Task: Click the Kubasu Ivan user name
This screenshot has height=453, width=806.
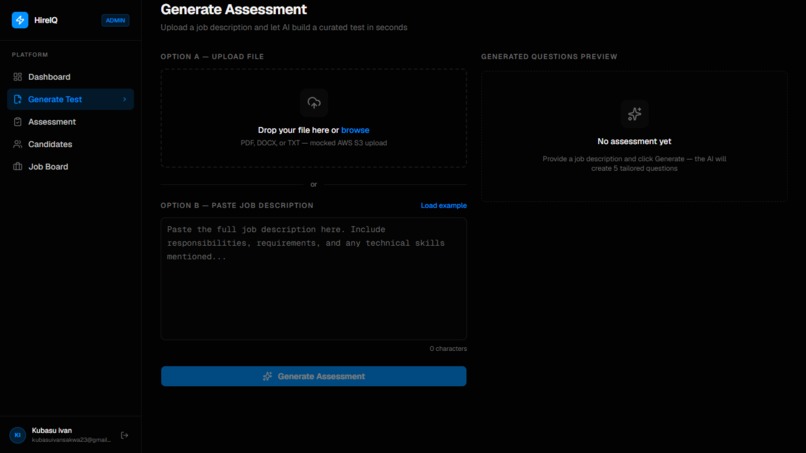Action: (x=52, y=430)
